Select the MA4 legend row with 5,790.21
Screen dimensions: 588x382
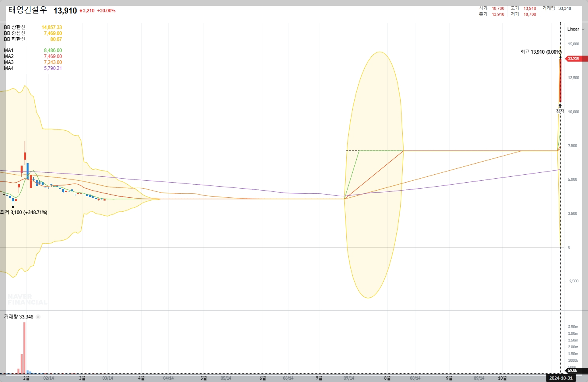point(33,68)
